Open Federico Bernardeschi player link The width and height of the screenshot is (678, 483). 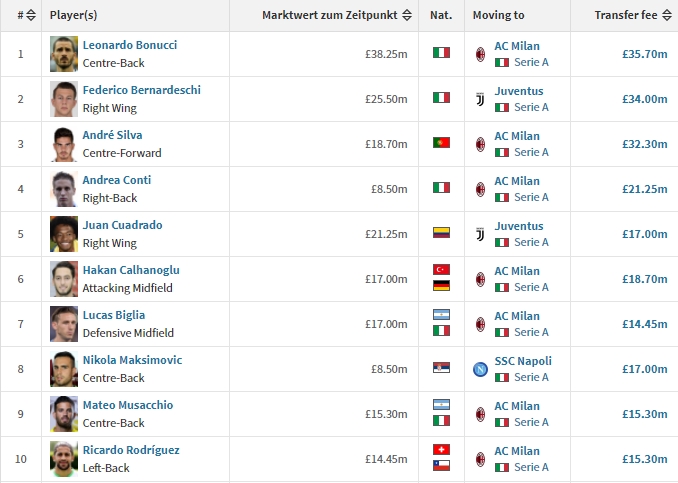pos(141,90)
